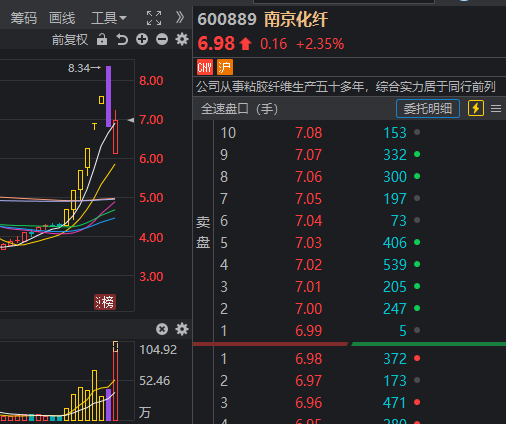This screenshot has height=424, width=506.
Task: Select the 画线 drawing tool
Action: [62, 18]
